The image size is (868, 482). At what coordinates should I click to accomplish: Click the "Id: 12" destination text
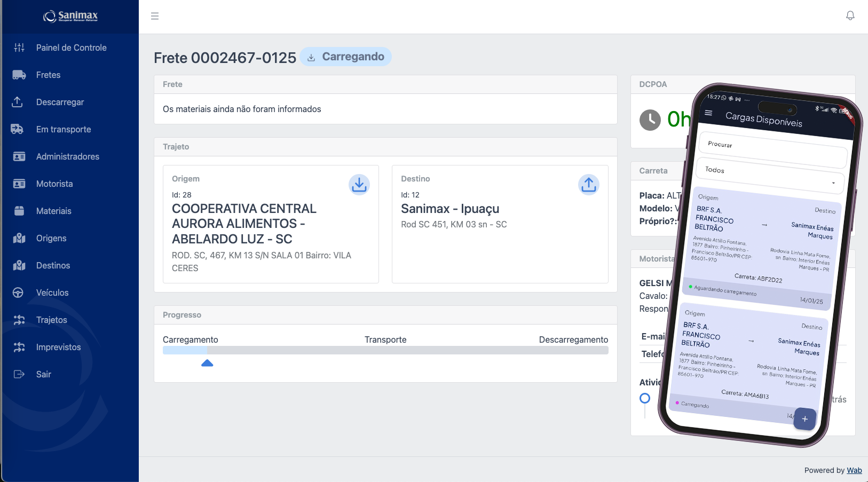(410, 195)
